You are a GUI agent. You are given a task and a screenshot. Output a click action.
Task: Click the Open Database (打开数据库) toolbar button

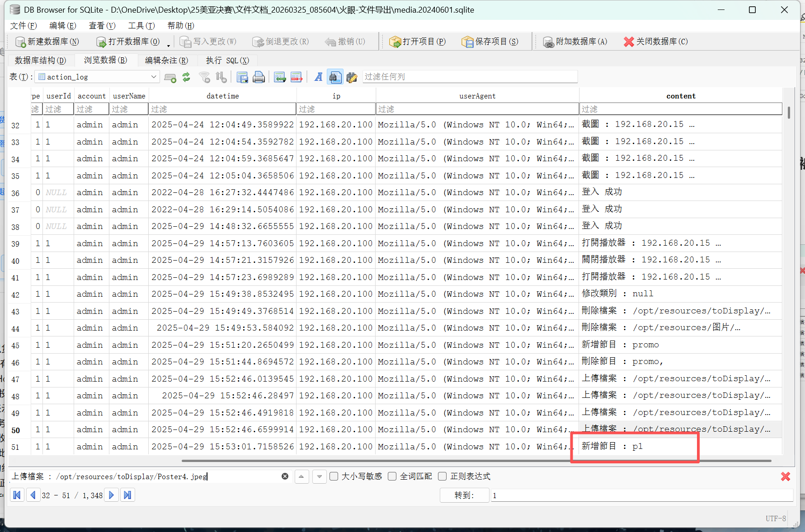pos(128,42)
